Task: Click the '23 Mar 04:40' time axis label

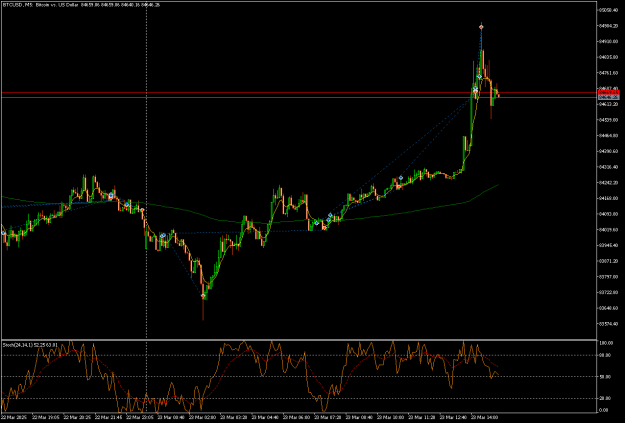Action: point(265,417)
